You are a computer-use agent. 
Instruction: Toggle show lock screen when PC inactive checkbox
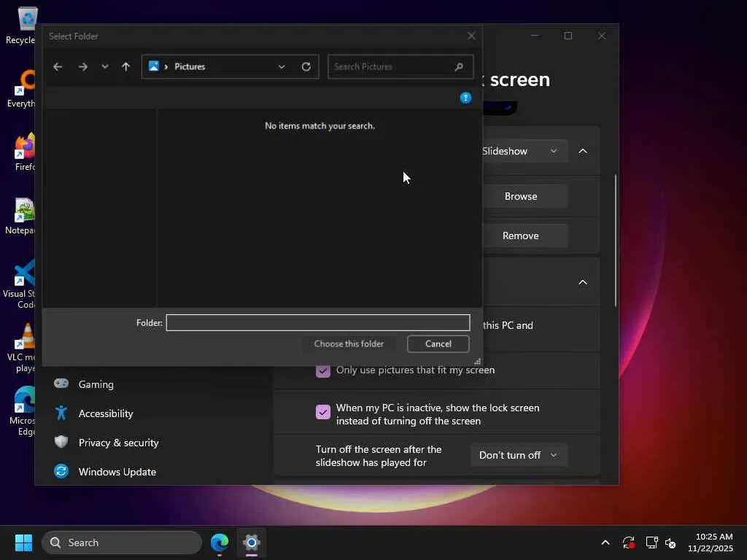(323, 413)
